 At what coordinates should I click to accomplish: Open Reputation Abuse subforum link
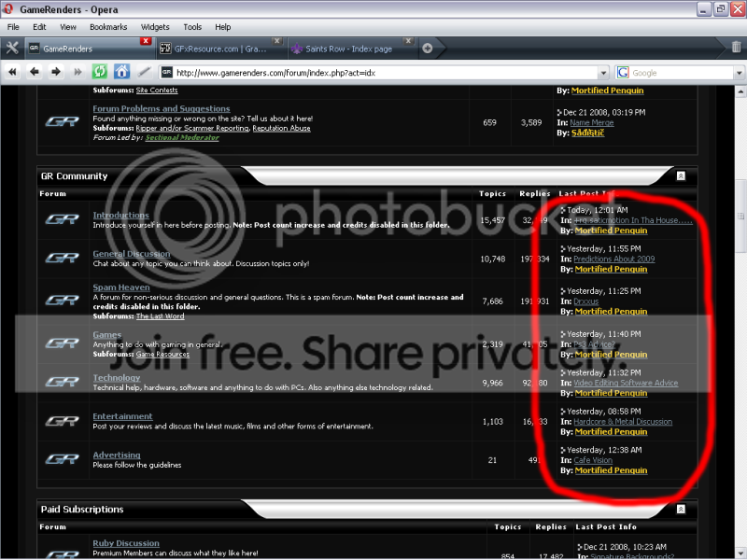(282, 128)
